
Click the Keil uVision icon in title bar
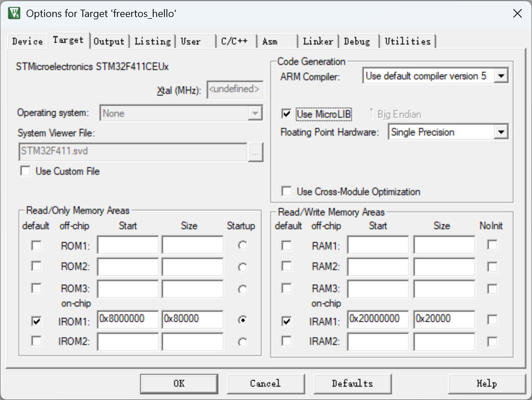14,13
